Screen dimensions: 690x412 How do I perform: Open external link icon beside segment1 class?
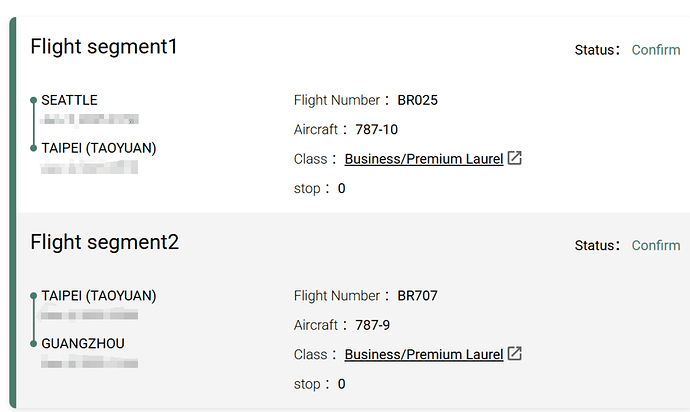514,158
